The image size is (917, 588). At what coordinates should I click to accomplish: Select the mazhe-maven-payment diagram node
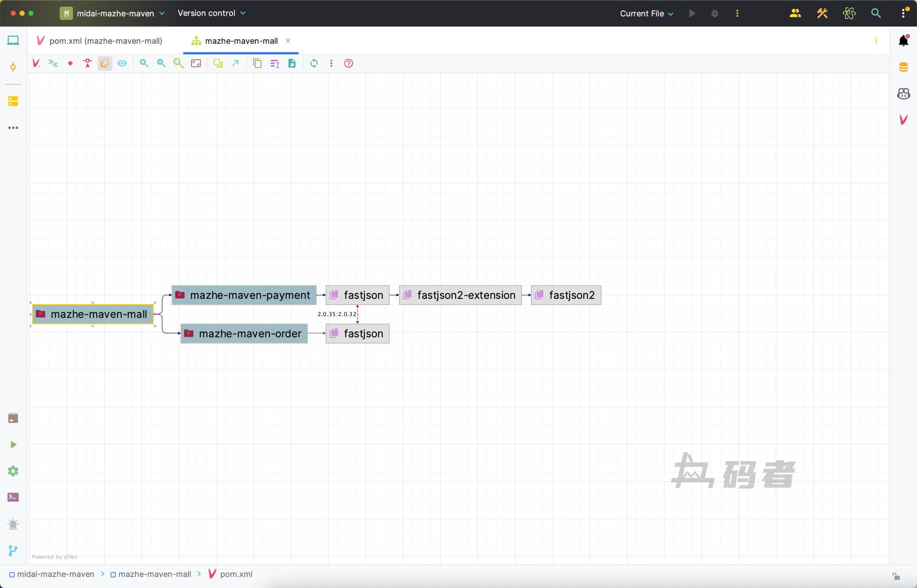[244, 295]
